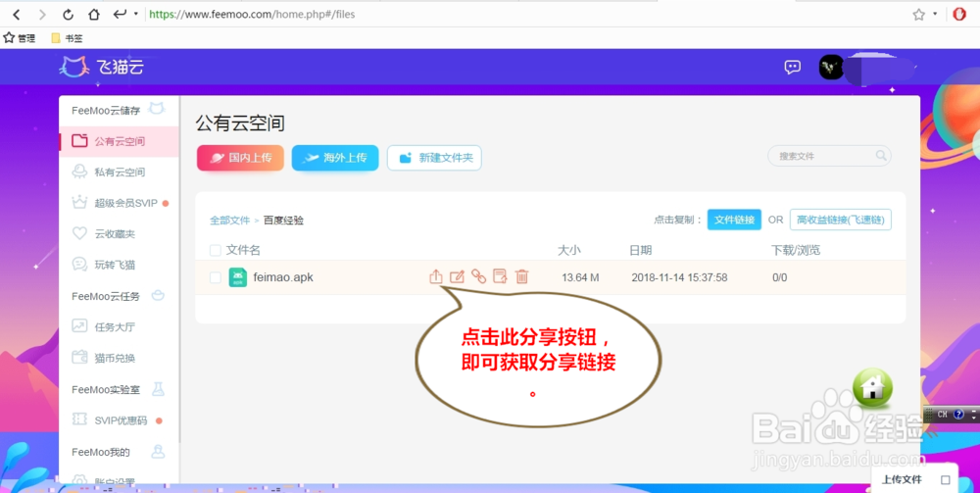Viewport: 980px width, 493px height.
Task: Expand the 上传文件 panel square icon
Action: (945, 480)
